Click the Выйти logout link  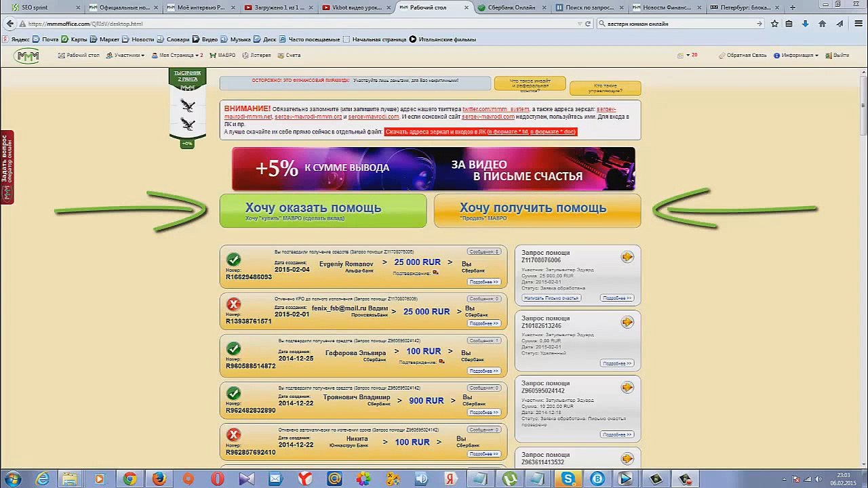[x=837, y=55]
